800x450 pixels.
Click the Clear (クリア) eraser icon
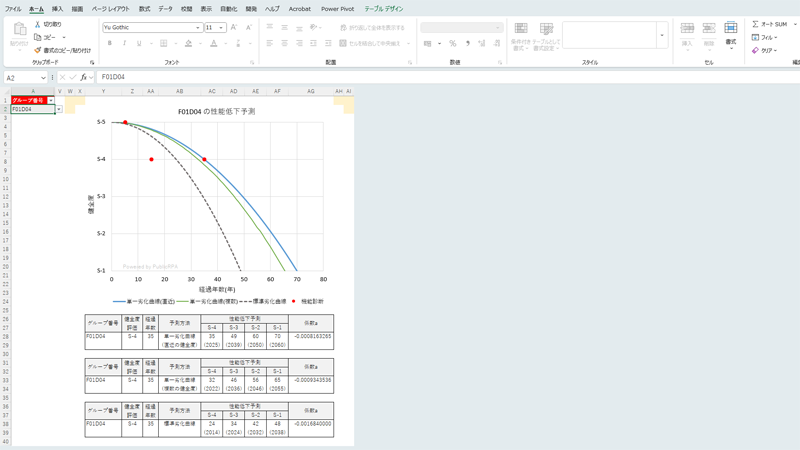click(x=756, y=50)
